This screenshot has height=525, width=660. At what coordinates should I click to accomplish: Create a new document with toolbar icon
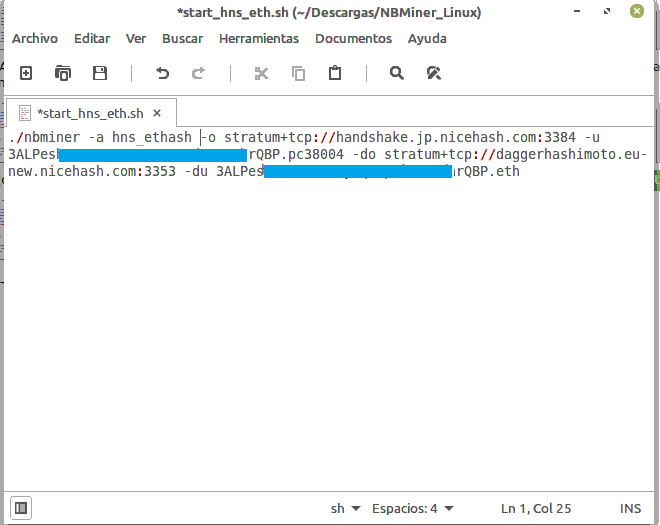[x=26, y=73]
